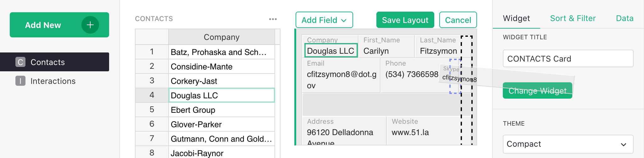Select row number 6 header
The image size is (644, 158).
point(152,124)
